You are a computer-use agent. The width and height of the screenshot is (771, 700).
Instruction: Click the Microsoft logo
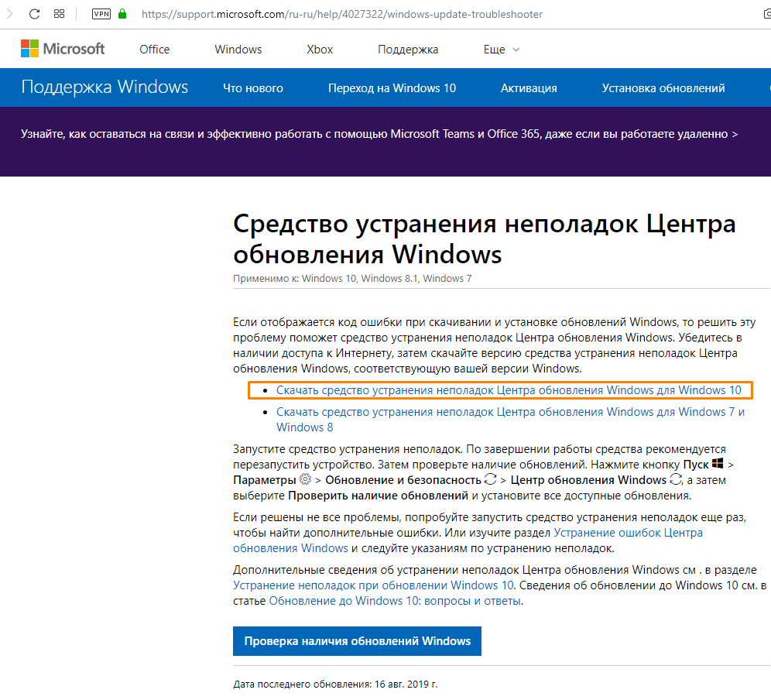pyautogui.click(x=63, y=49)
